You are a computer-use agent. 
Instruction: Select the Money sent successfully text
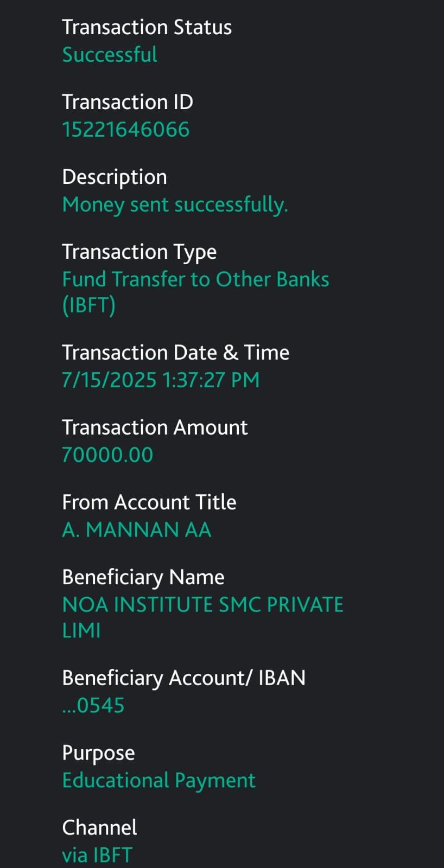click(x=175, y=205)
